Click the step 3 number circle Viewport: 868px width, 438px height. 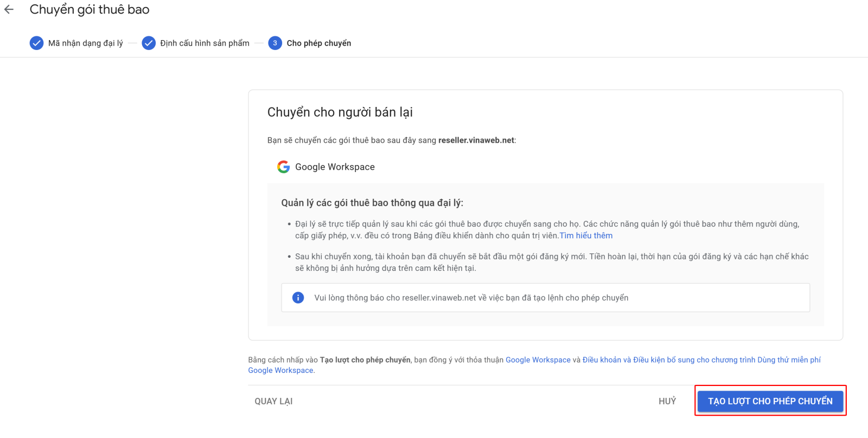(275, 43)
